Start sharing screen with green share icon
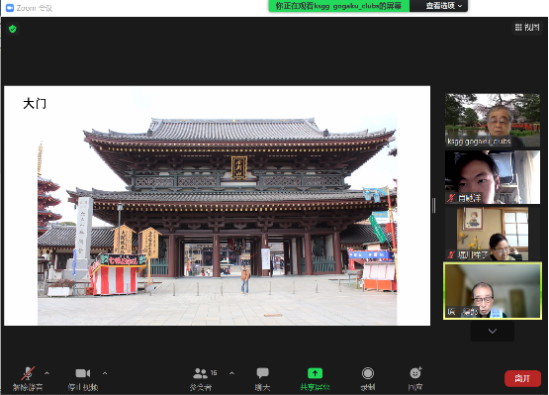Screen dimensions: 549x395 coord(315,378)
